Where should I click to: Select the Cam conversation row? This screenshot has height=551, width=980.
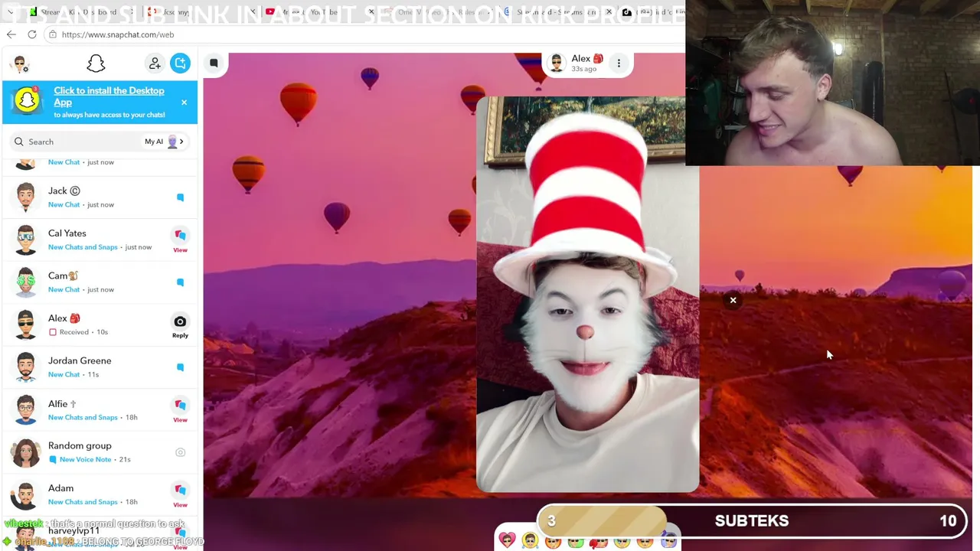[x=100, y=282]
